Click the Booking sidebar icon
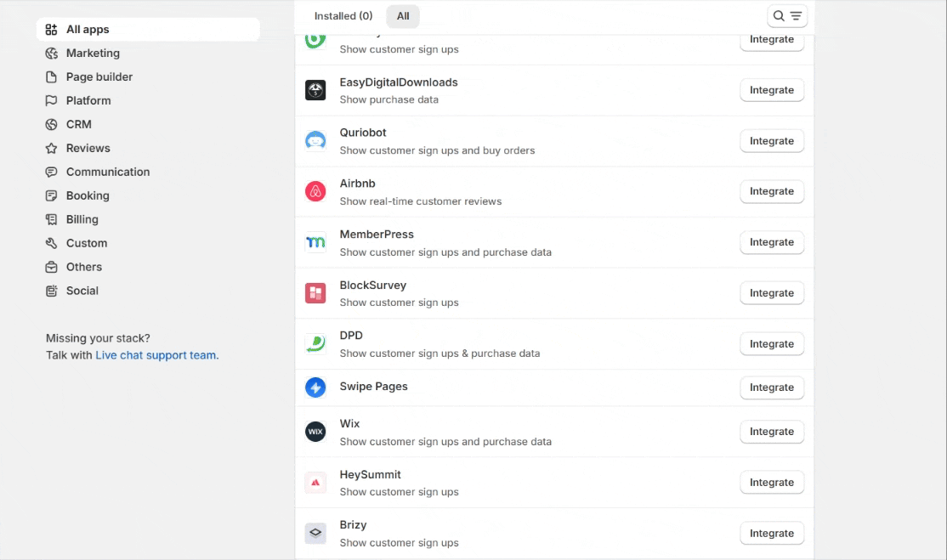947x560 pixels. coord(51,195)
